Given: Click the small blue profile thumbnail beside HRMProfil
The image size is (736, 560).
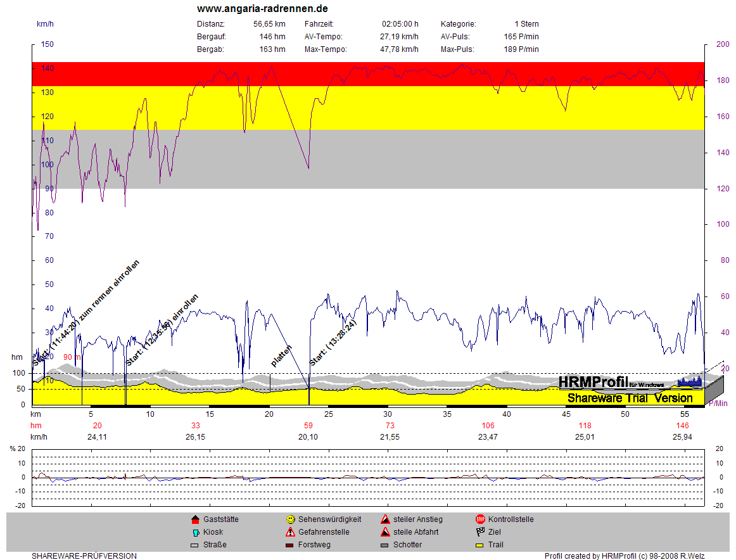Looking at the screenshot, I should (690, 381).
